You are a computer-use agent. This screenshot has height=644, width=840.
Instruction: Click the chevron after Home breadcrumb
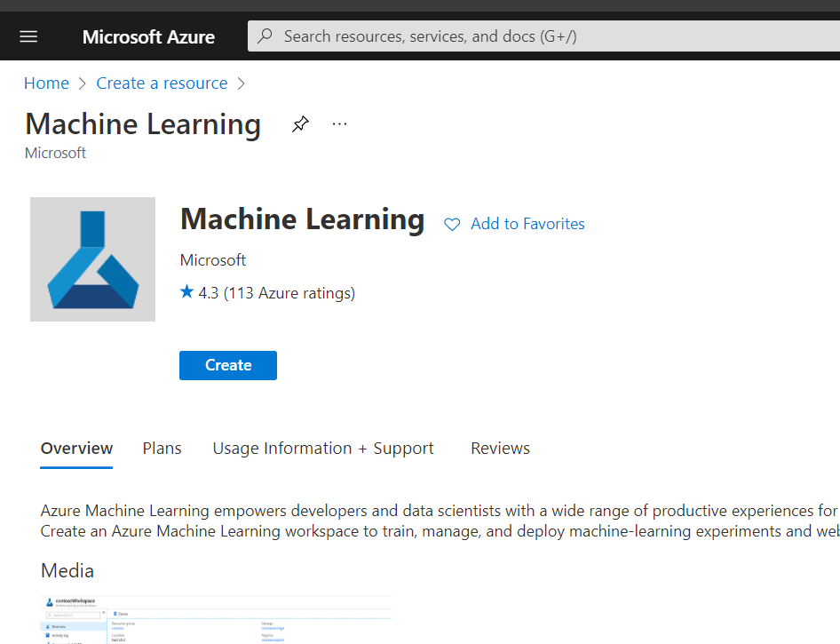coord(82,83)
